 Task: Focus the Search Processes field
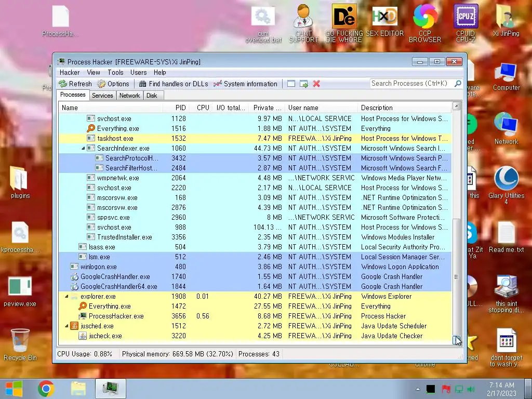point(412,84)
